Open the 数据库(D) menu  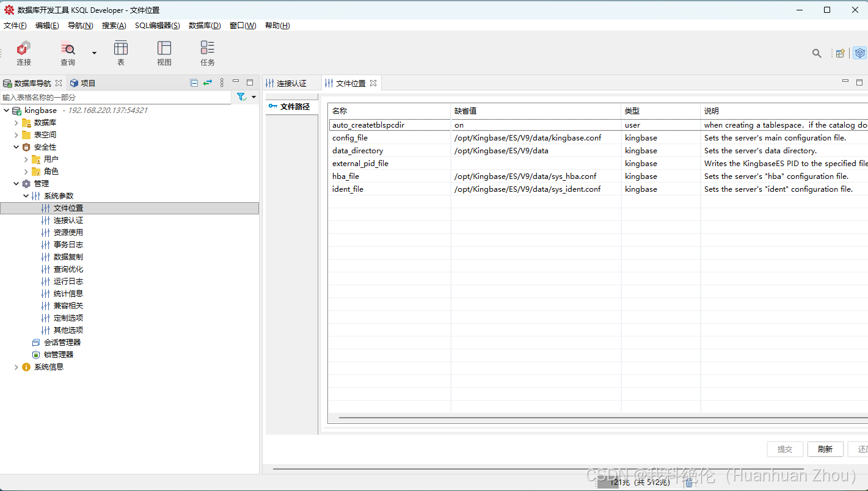click(x=205, y=25)
